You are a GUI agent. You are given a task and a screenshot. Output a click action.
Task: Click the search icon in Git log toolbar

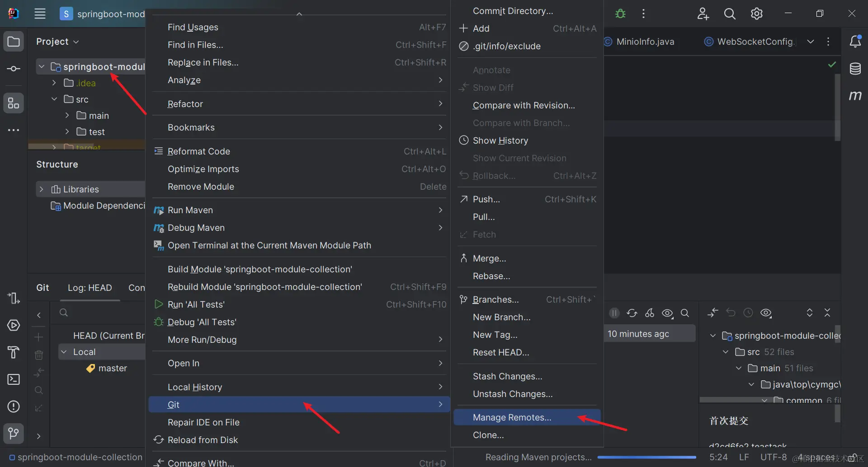click(x=685, y=313)
